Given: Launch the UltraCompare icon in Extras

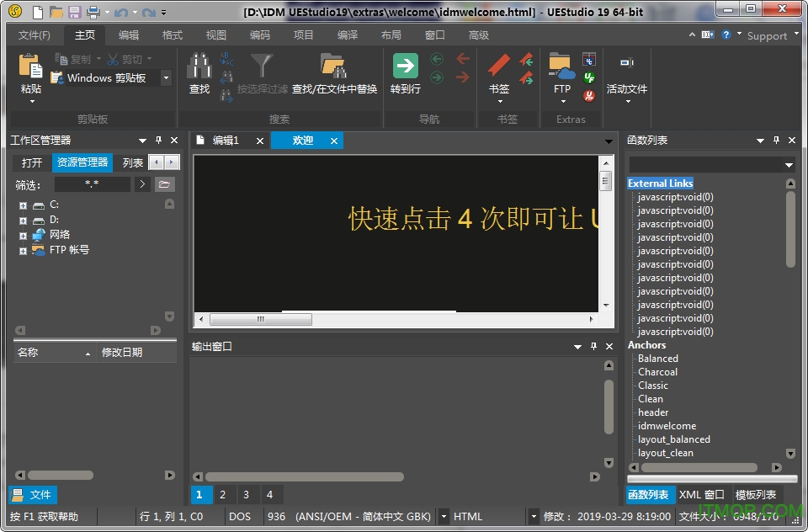Looking at the screenshot, I should [589, 60].
